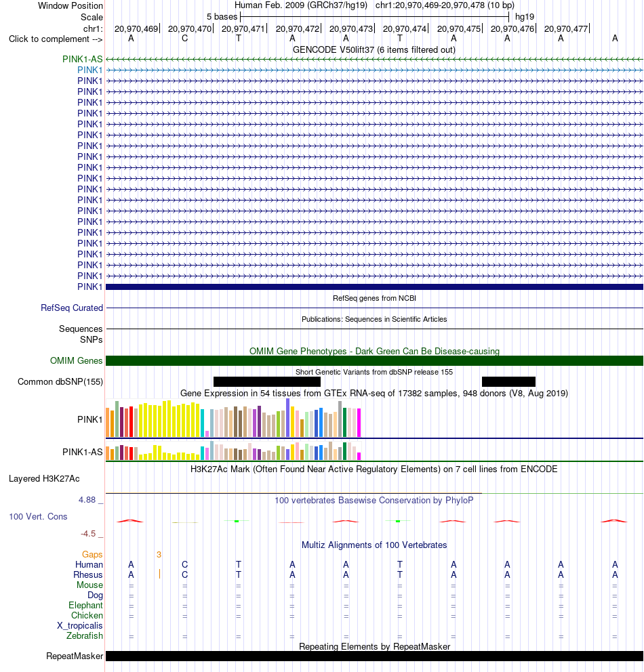
Task: Click the 'Click to complement -->' label
Action: coord(56,39)
